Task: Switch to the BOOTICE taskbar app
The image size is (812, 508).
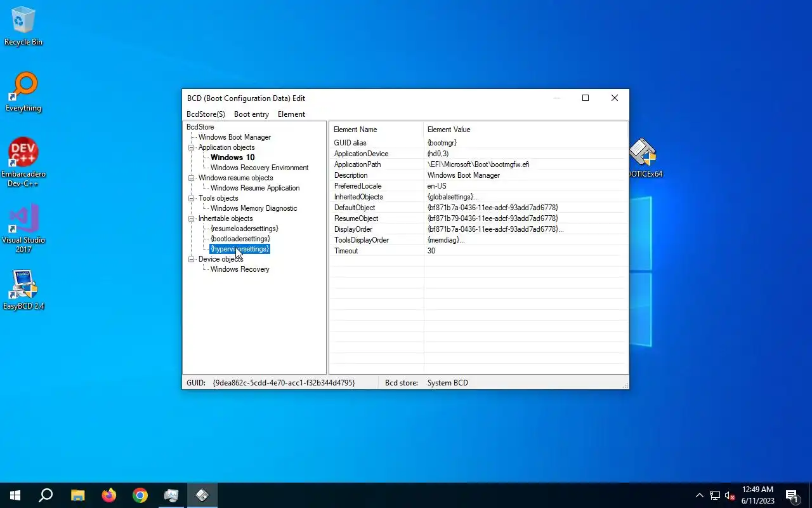Action: [171, 495]
